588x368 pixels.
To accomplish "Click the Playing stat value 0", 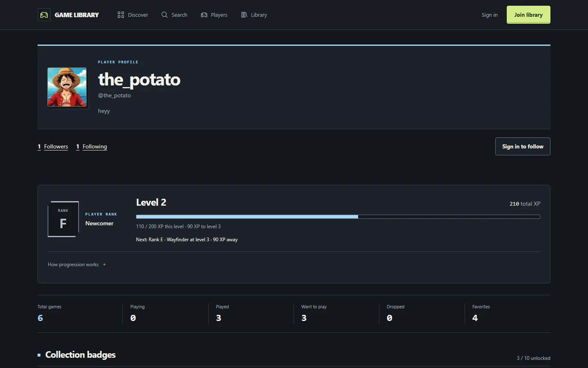I will [x=133, y=318].
